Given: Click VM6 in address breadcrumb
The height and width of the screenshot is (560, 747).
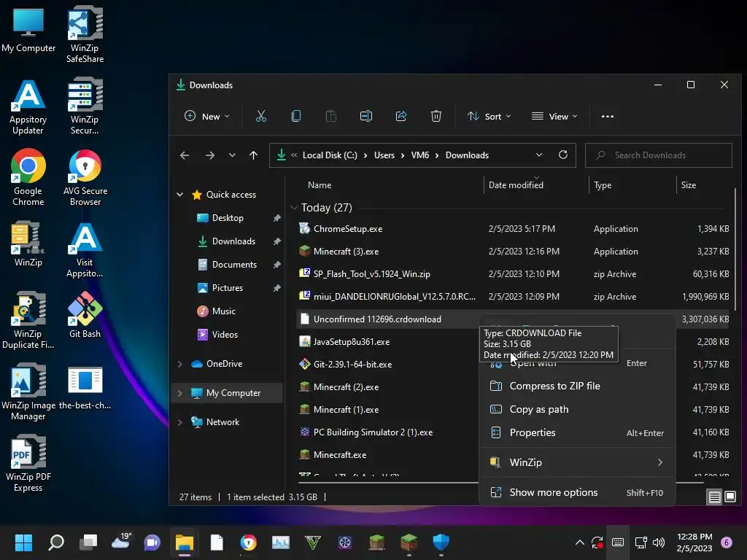Looking at the screenshot, I should click(x=419, y=155).
